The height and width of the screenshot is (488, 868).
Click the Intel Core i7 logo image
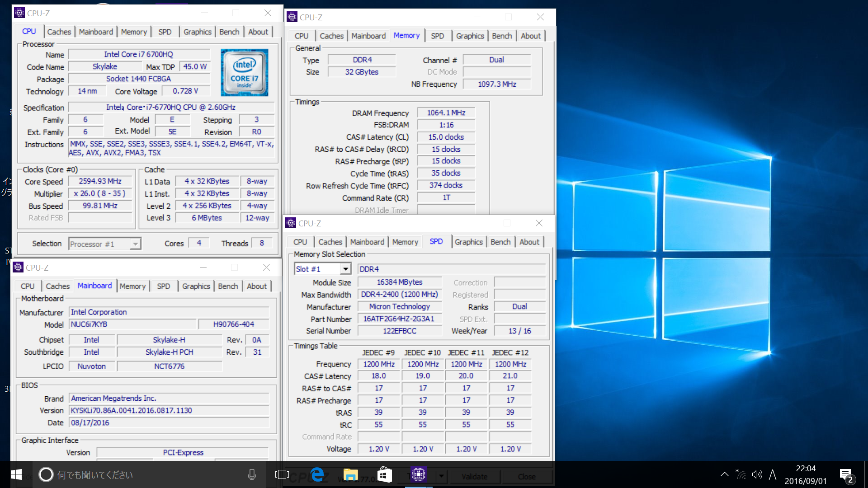point(244,72)
